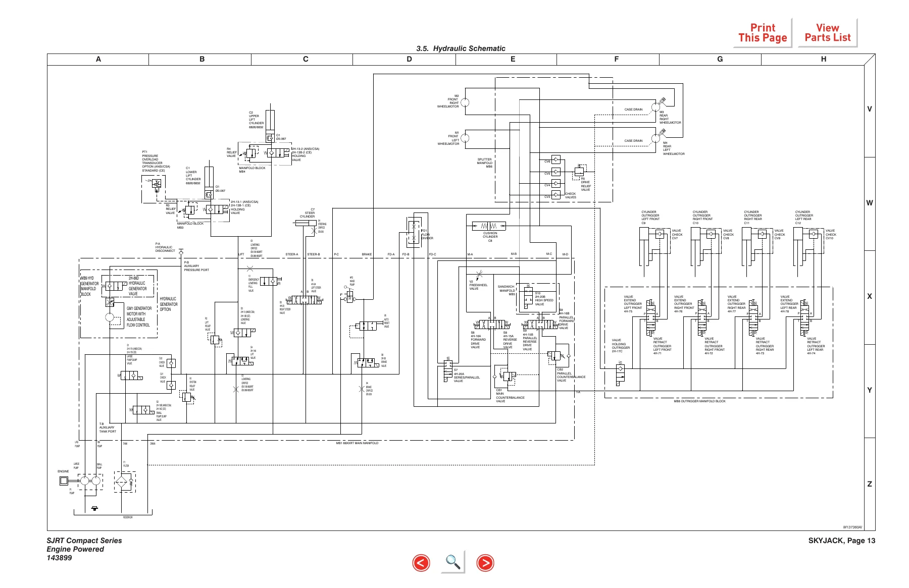Click the 'T-B AUXILIARY TANK PORT' label
The height and width of the screenshot is (588, 909).
(108, 428)
